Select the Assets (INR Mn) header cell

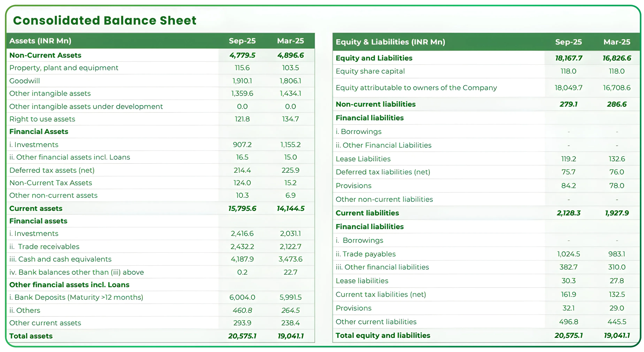(41, 41)
